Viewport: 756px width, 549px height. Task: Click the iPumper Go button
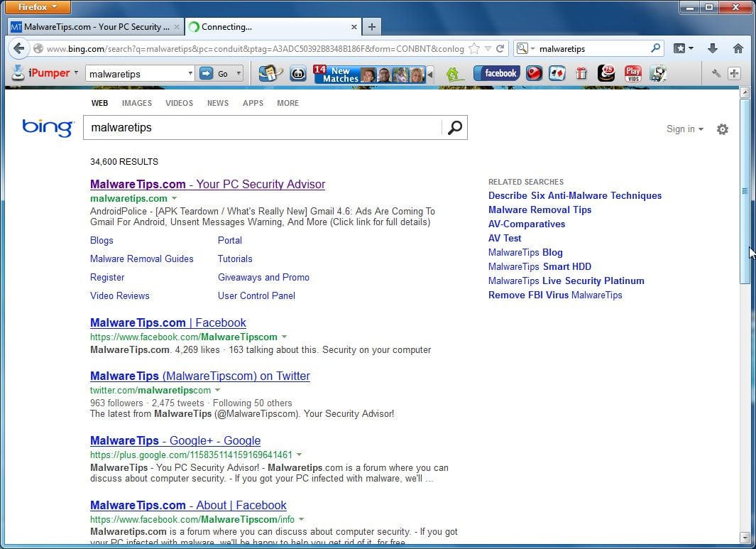[x=215, y=74]
